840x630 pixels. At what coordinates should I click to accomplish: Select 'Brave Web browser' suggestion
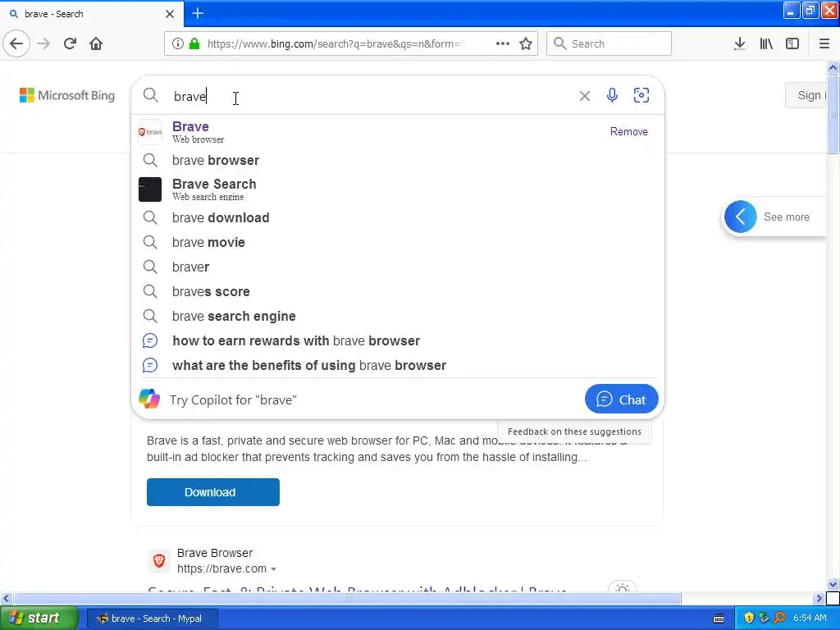pos(397,132)
